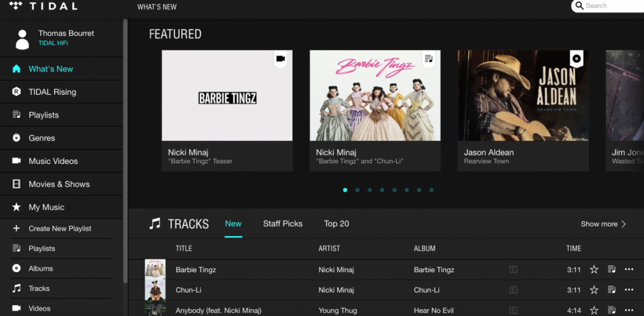Select the New tracks tab

(233, 224)
